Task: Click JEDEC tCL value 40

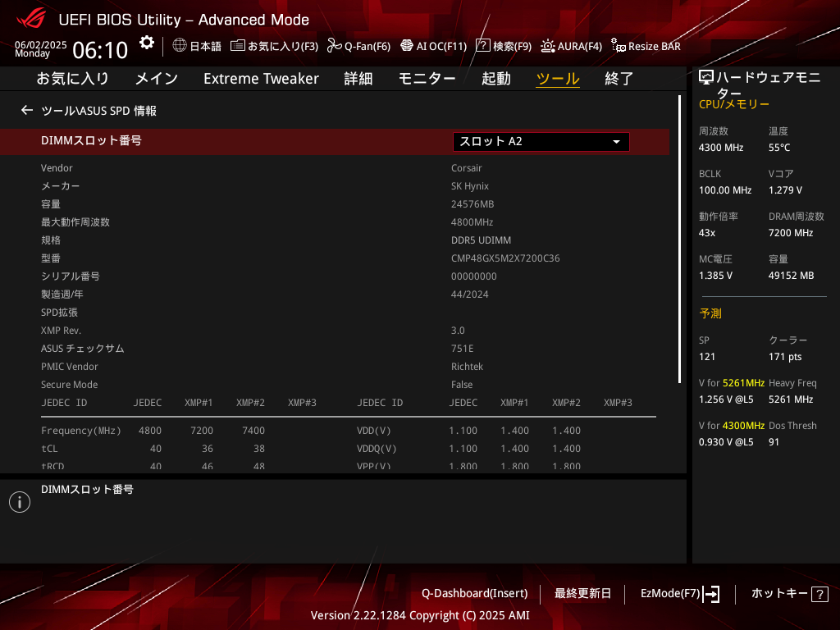Action: pyautogui.click(x=155, y=449)
